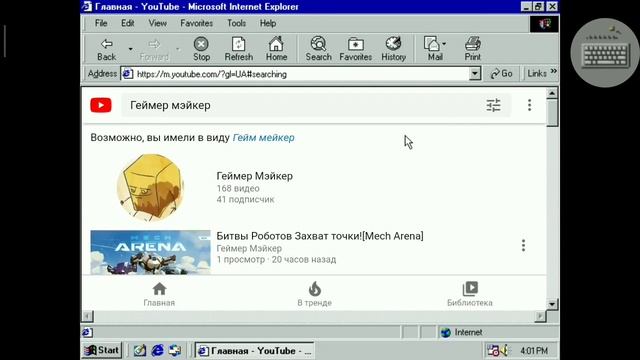Click the scheduler tray icon beside the speaker
640x360 pixels.
point(493,350)
